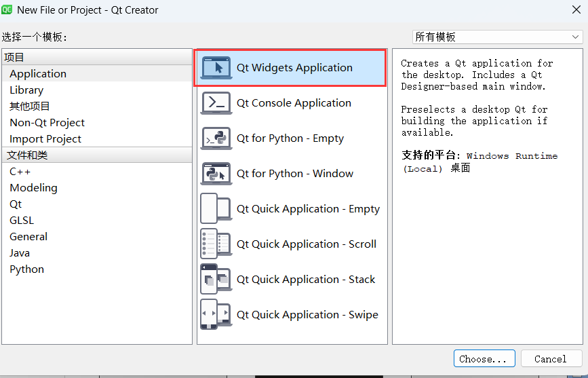
Task: Select the Library project category
Action: [x=97, y=90]
